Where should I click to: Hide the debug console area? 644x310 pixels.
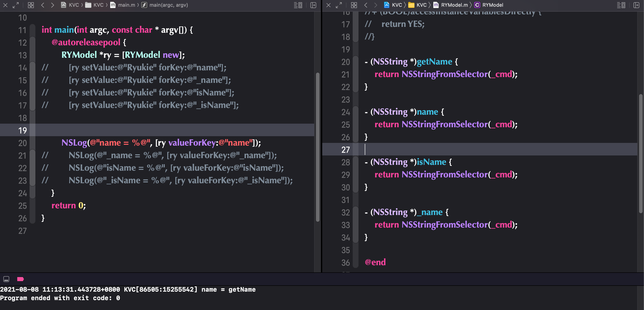click(x=6, y=279)
